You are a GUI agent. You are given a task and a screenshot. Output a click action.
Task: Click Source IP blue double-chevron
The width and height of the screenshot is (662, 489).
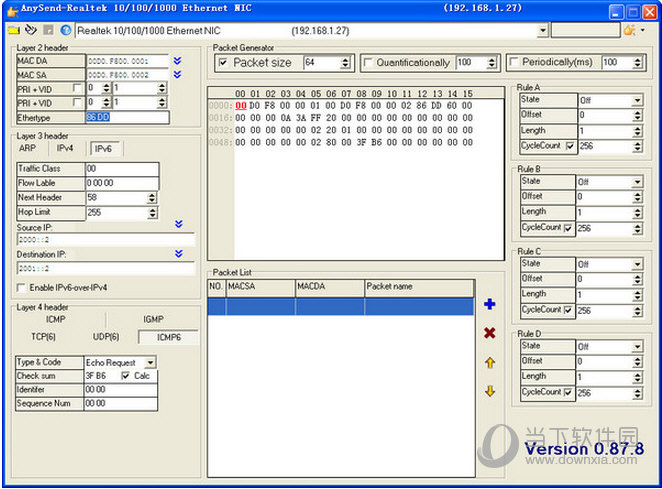pyautogui.click(x=179, y=224)
